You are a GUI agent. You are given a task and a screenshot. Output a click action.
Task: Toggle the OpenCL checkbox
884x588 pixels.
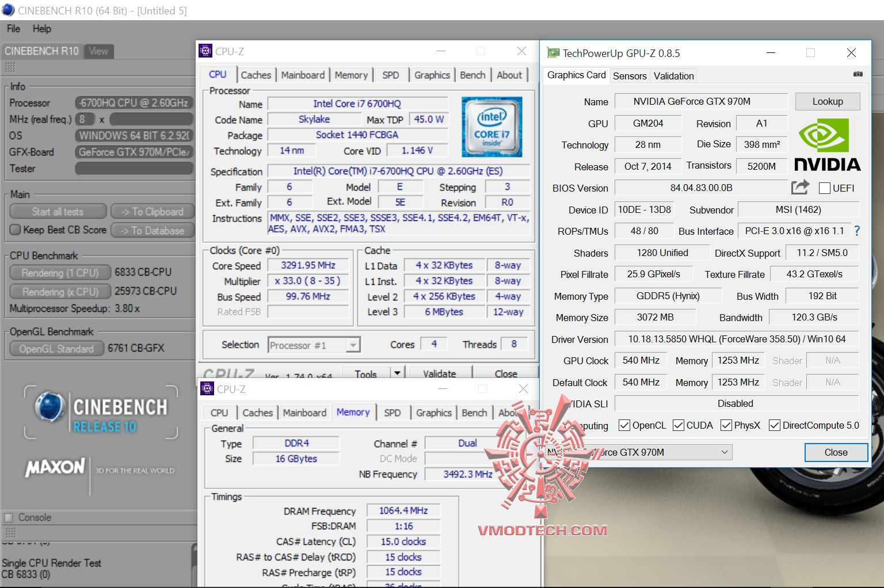(x=624, y=425)
